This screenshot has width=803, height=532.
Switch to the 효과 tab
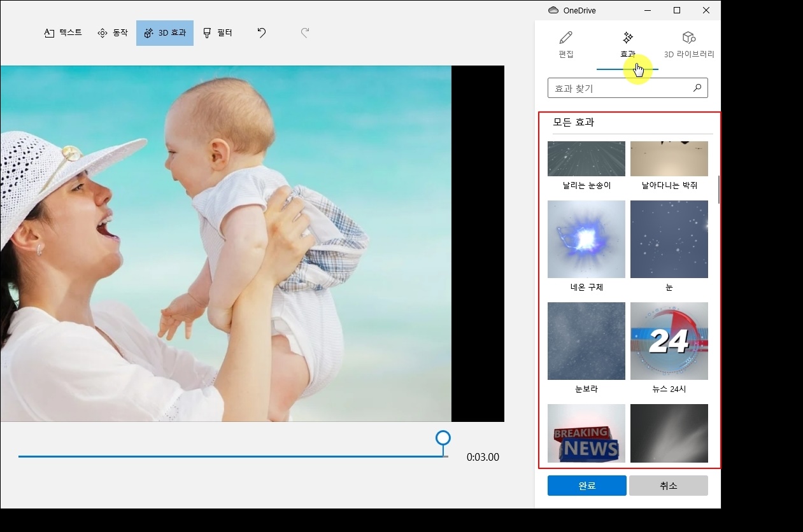pos(628,45)
